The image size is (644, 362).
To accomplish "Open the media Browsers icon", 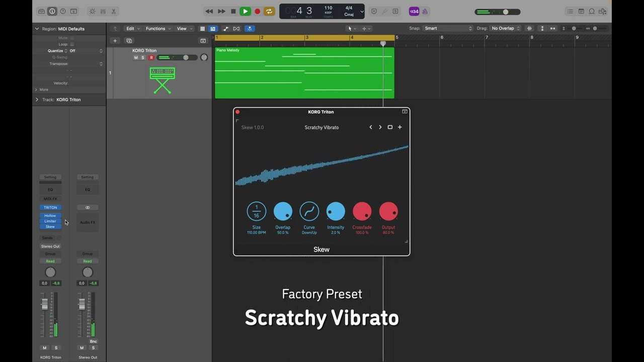I will pyautogui.click(x=603, y=11).
